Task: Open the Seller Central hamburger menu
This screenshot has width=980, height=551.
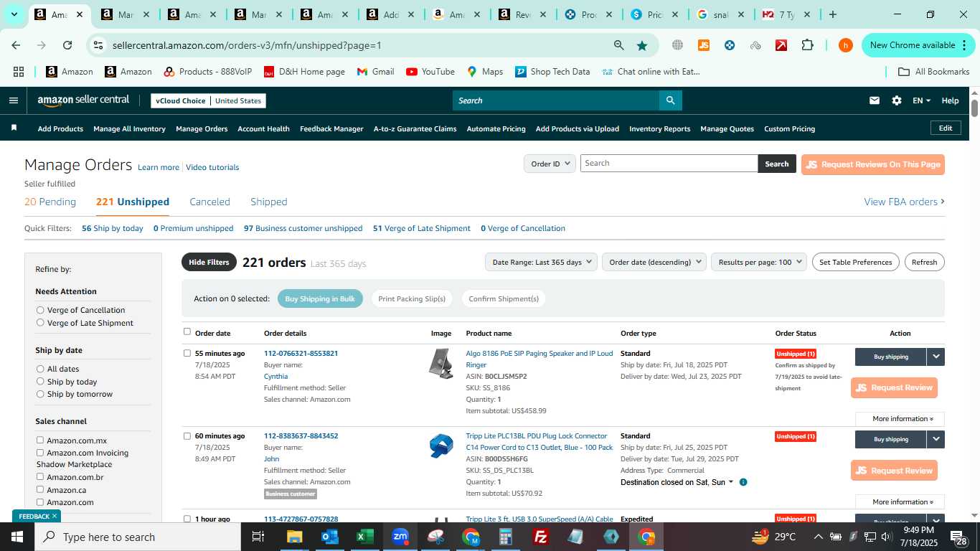Action: [13, 100]
